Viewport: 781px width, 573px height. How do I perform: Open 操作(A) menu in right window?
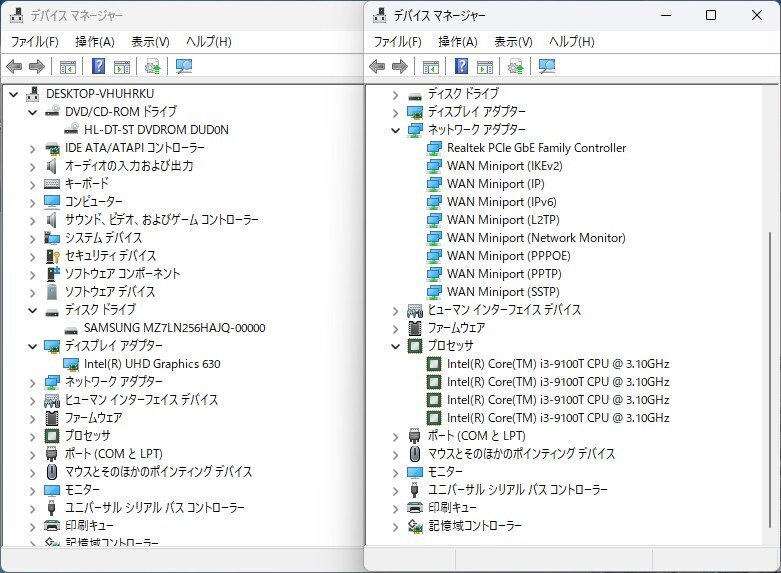point(458,42)
